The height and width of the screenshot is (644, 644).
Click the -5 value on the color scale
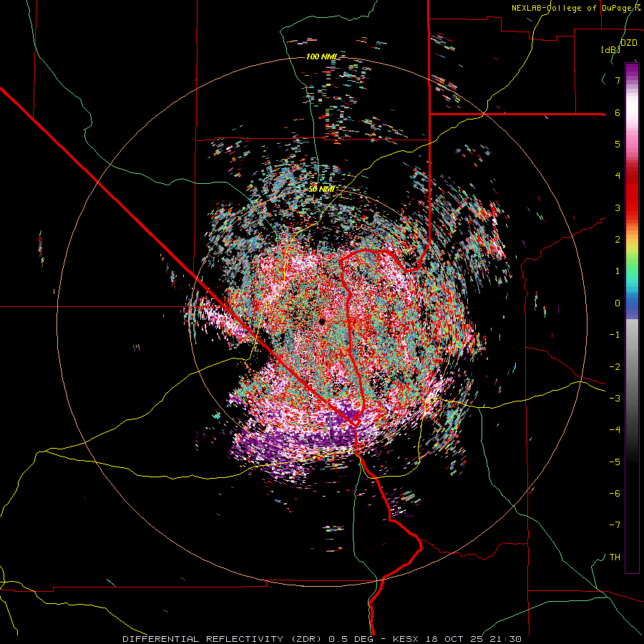[615, 462]
